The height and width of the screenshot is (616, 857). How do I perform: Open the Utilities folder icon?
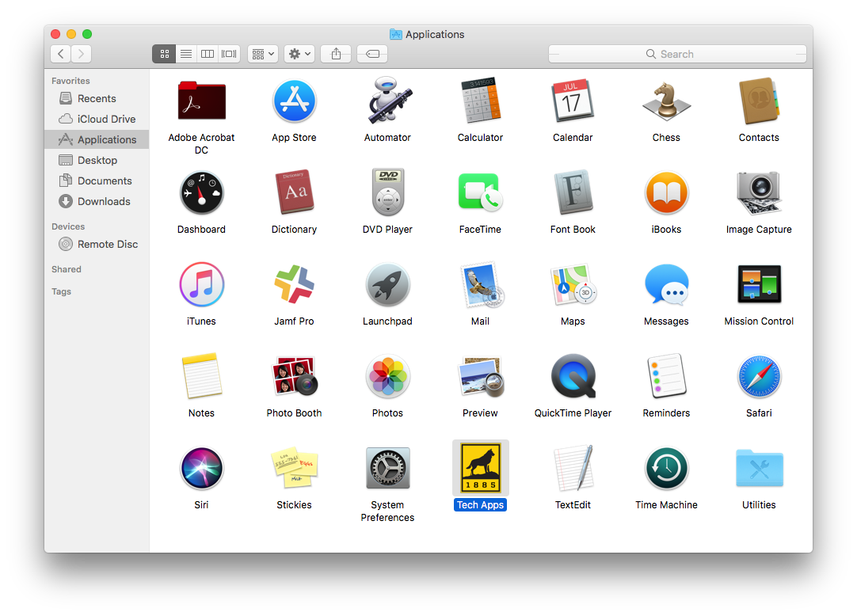pos(759,468)
